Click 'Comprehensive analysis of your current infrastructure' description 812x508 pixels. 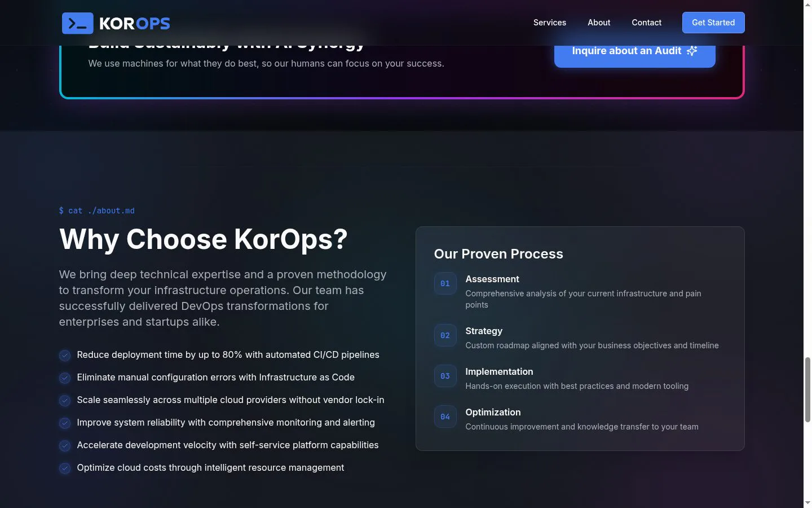coord(583,299)
